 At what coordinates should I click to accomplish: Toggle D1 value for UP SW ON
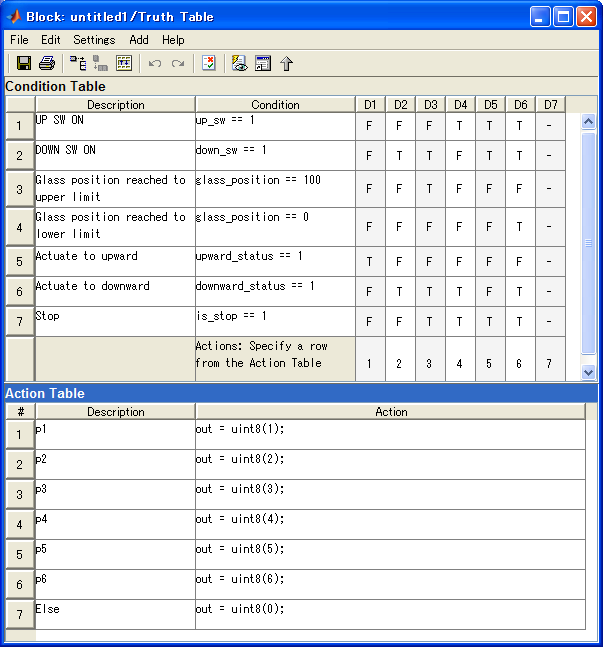pos(369,126)
